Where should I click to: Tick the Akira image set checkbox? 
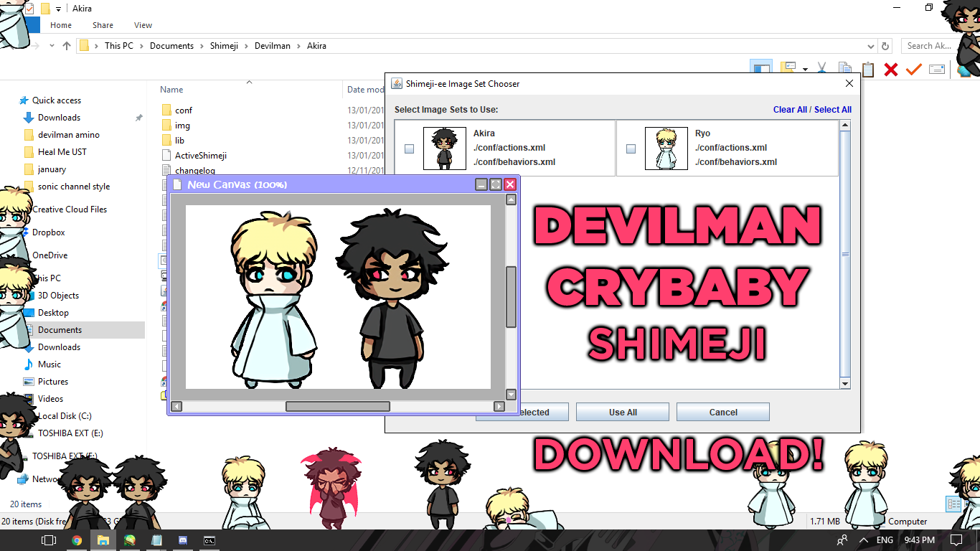pos(409,149)
